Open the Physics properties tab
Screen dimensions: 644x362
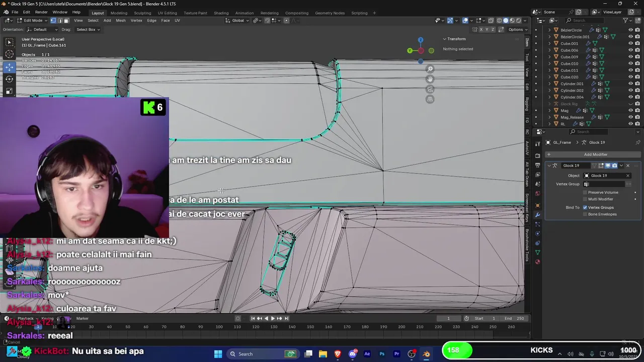537,233
